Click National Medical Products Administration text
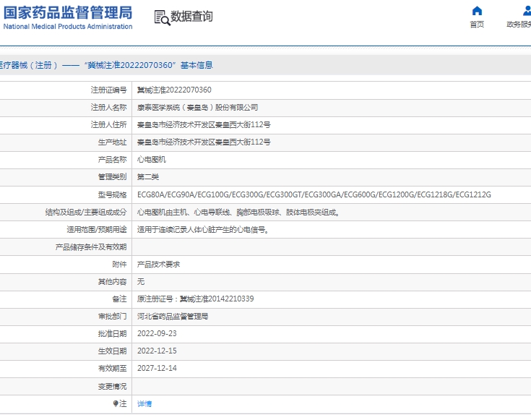Viewport: 531px width, 420px height. coord(68,27)
